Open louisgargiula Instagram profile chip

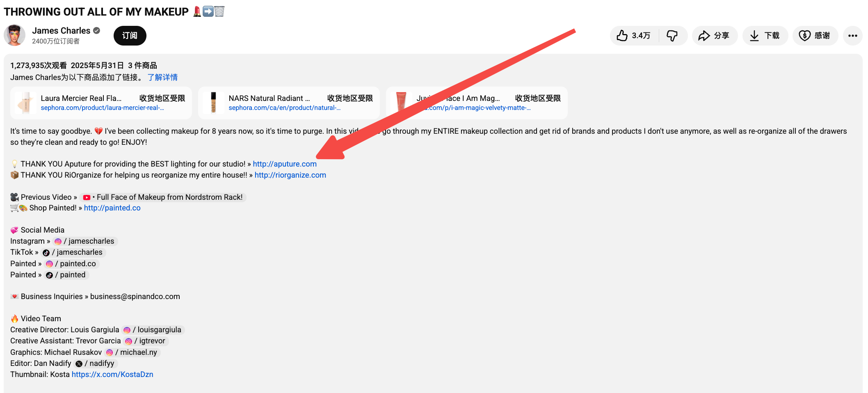[x=153, y=330]
